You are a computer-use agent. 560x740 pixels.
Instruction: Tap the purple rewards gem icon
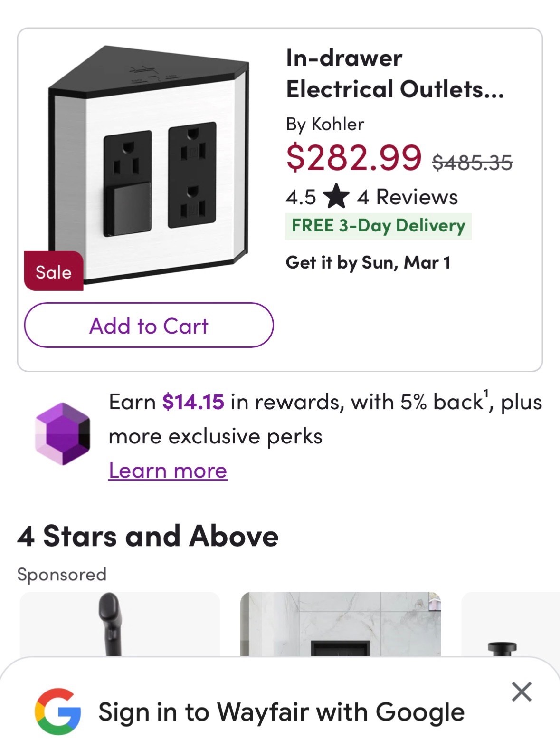coord(62,433)
